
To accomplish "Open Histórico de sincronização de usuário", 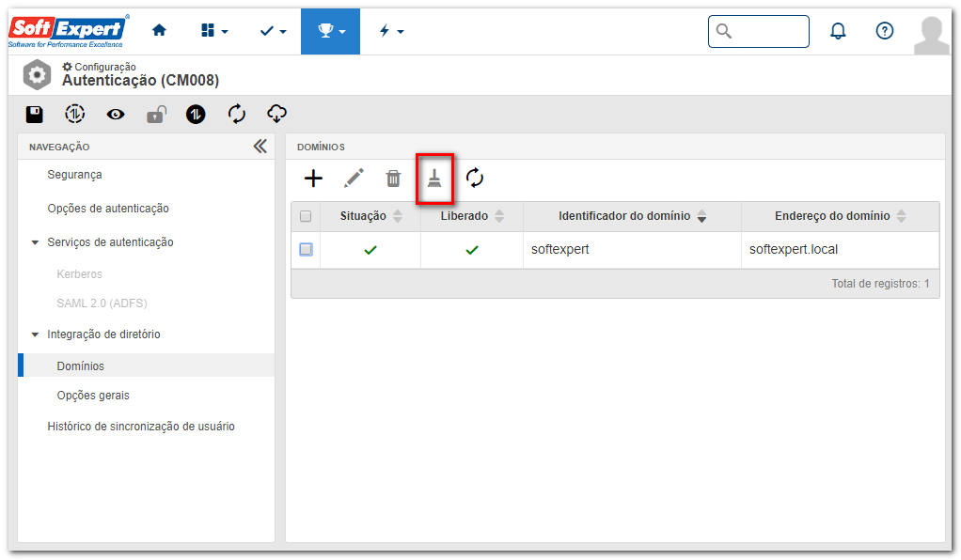I will click(x=141, y=427).
